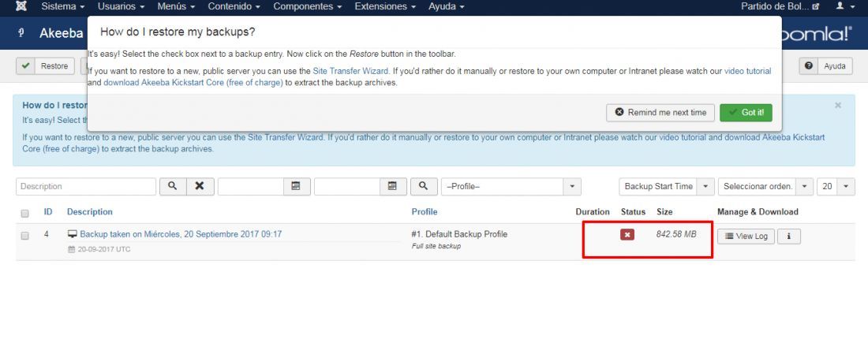This screenshot has width=868, height=339.
Task: Close the blue info alert with X
Action: click(838, 105)
